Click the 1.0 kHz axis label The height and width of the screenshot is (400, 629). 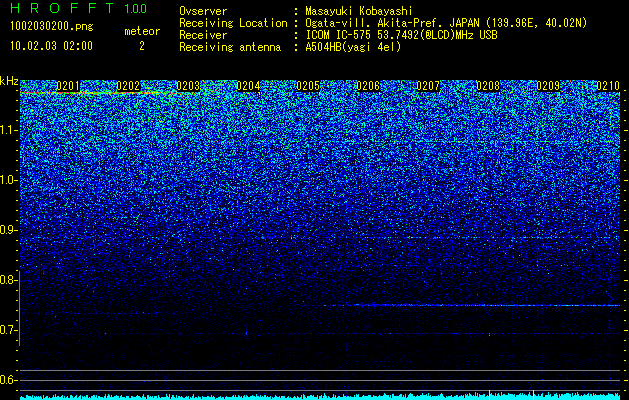9,180
